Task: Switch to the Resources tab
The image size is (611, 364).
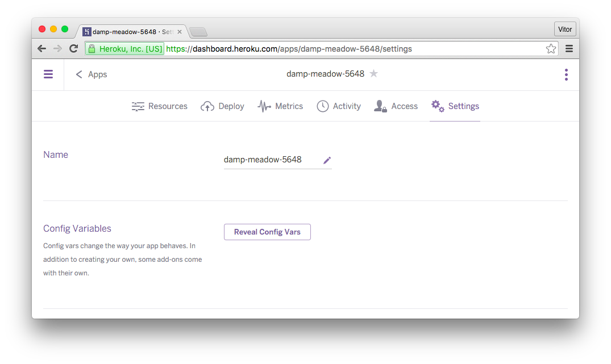Action: (159, 106)
